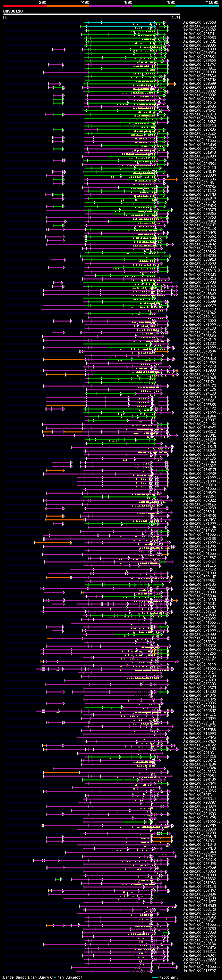
Task: Select the query ID BB930158
Action: [x=13, y=11]
